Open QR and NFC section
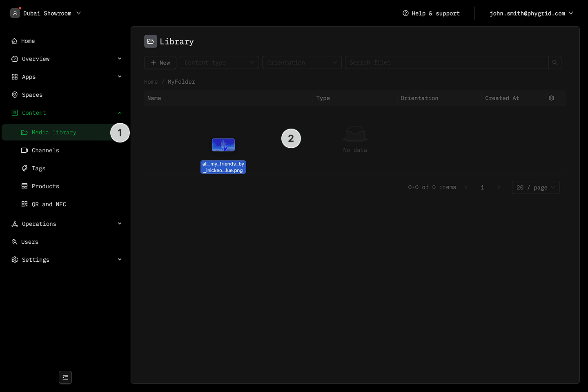This screenshot has width=588, height=392. (49, 204)
